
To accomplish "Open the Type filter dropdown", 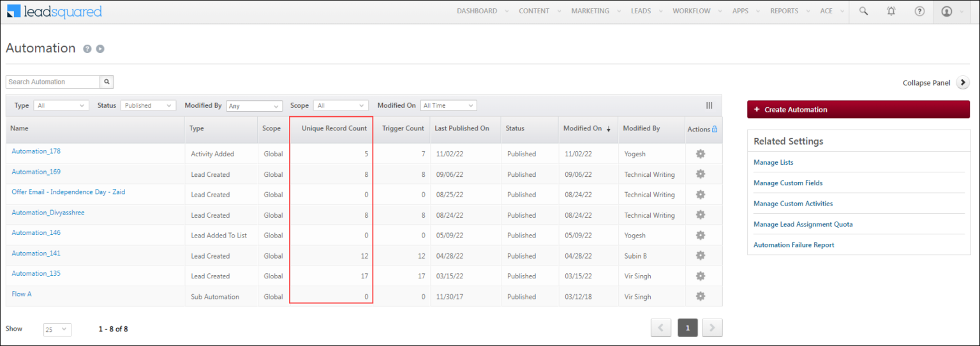I will 61,106.
